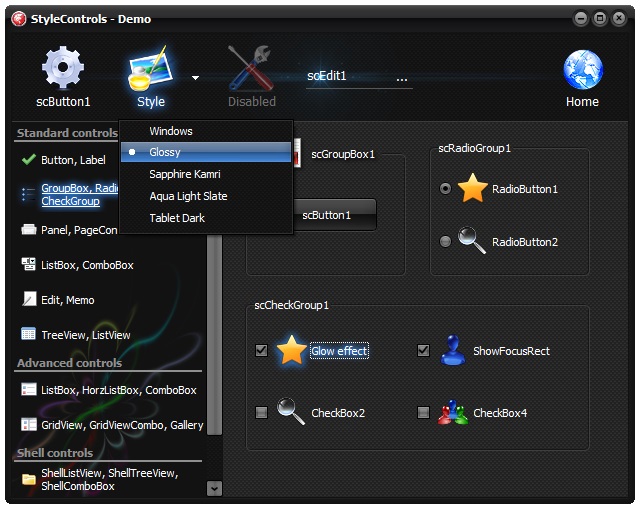Open ListBox, ComboBox item
This screenshot has height=510, width=641.
click(87, 265)
